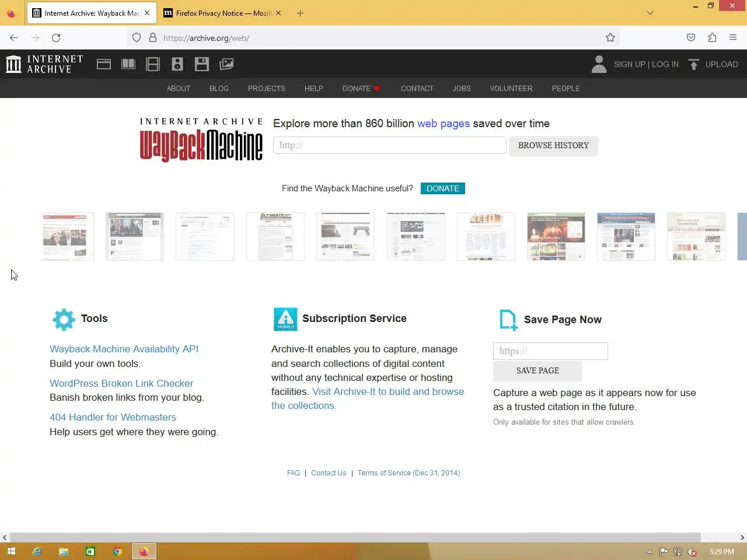Open Windows Start button

(x=11, y=551)
